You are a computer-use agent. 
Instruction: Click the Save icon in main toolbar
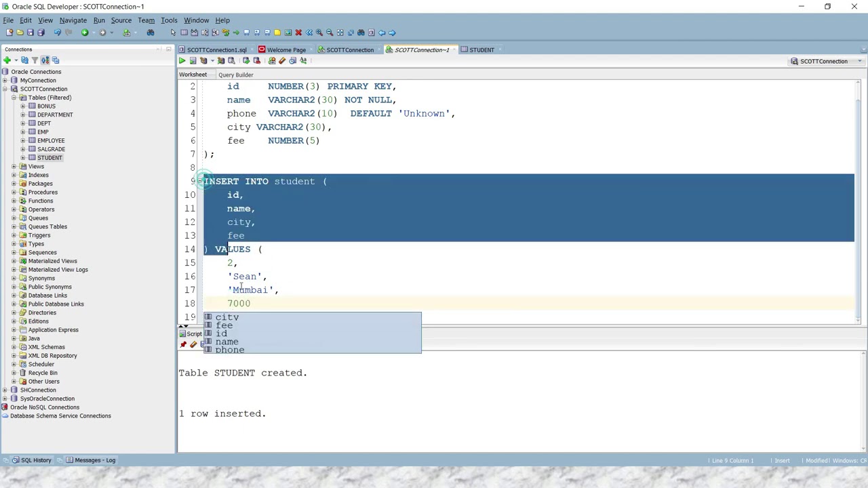(x=31, y=33)
